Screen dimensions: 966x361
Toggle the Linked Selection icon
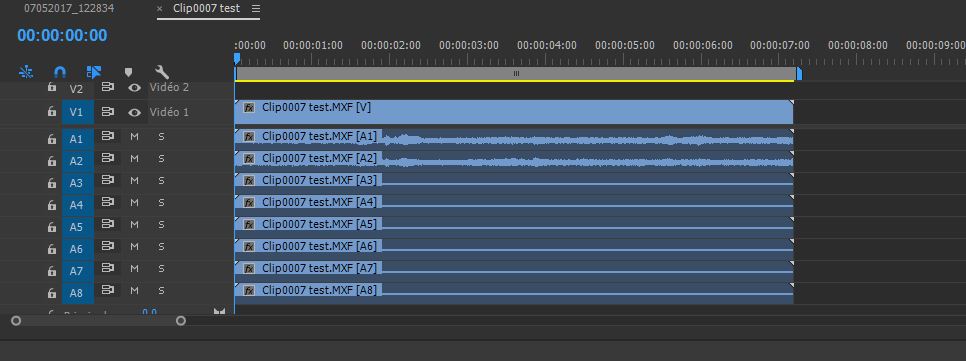[94, 72]
